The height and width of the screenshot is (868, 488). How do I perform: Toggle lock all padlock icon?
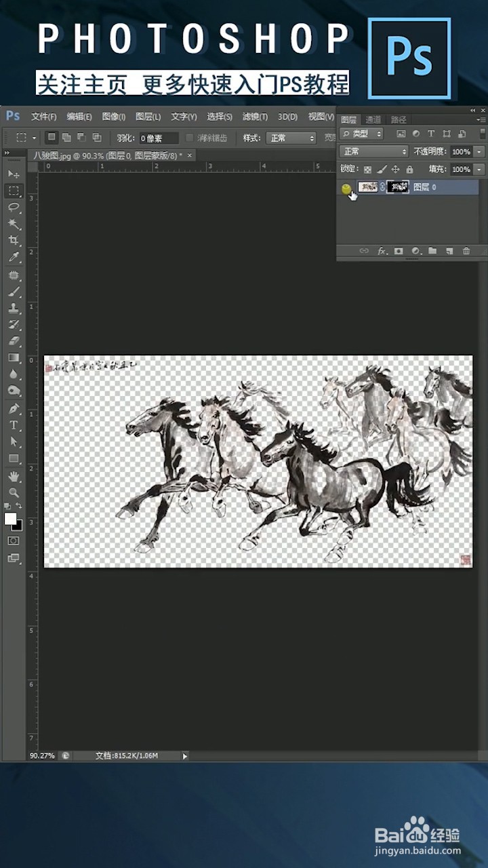pos(409,170)
